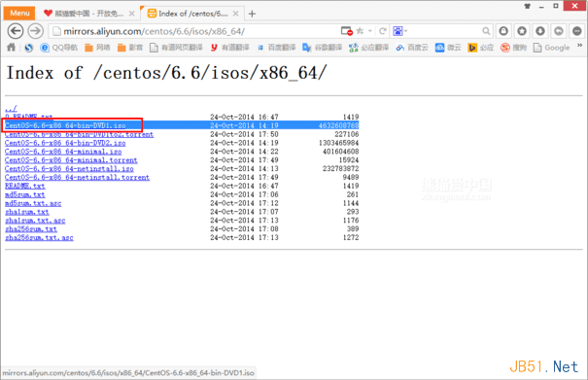This screenshot has height=380, width=588.
Task: Open the md5sum.txt.asc link
Action: pos(33,203)
